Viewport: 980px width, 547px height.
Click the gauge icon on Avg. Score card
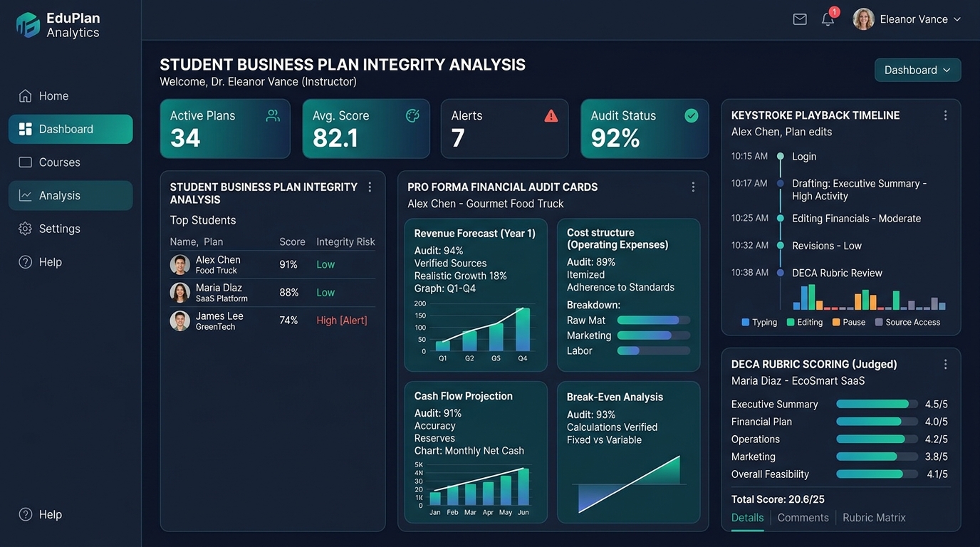click(x=412, y=115)
